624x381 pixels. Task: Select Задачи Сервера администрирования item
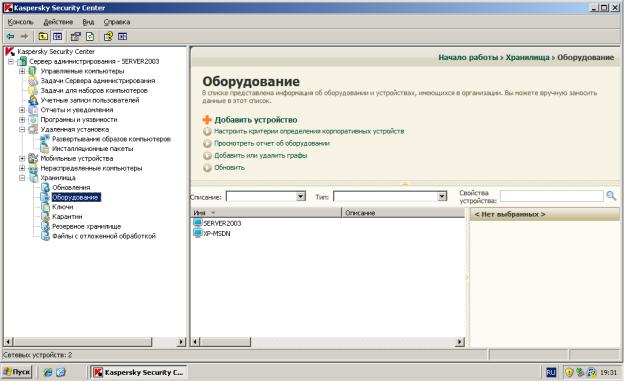click(x=98, y=81)
